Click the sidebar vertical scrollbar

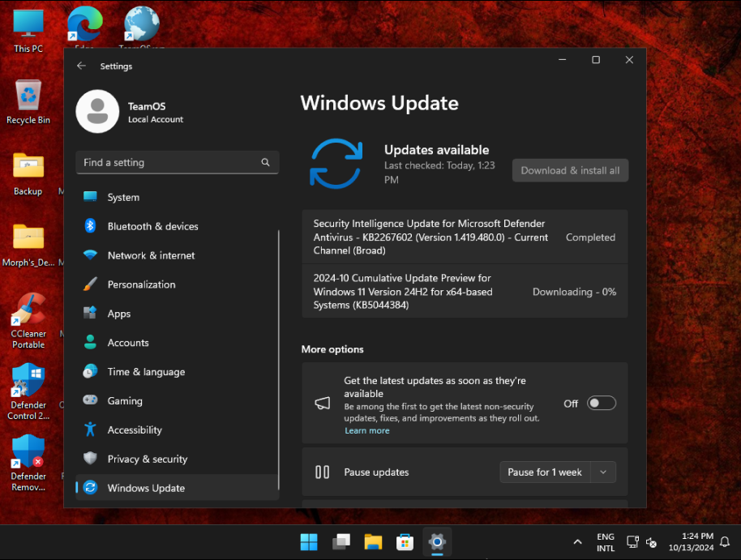[278, 357]
